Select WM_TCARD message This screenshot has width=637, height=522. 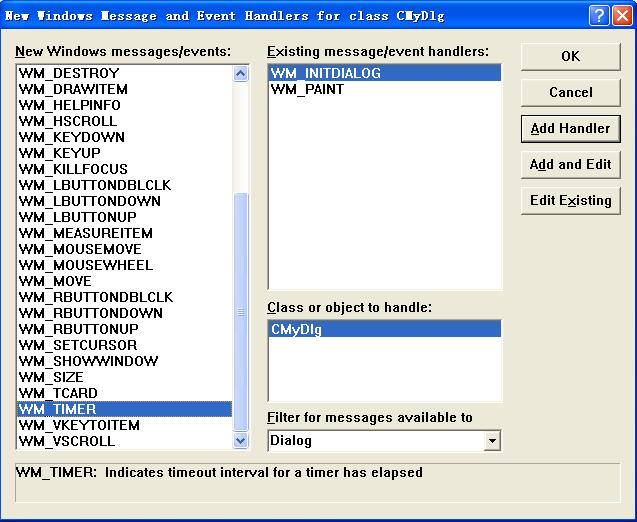pyautogui.click(x=125, y=393)
